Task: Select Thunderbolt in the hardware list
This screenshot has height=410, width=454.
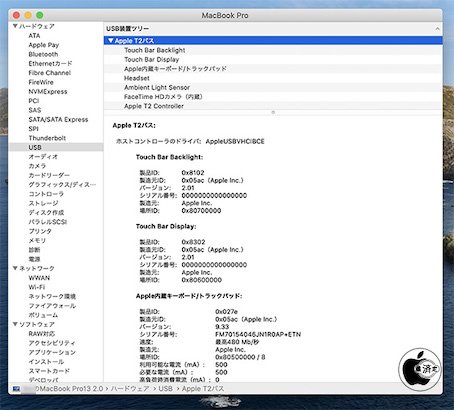Action: click(x=47, y=138)
